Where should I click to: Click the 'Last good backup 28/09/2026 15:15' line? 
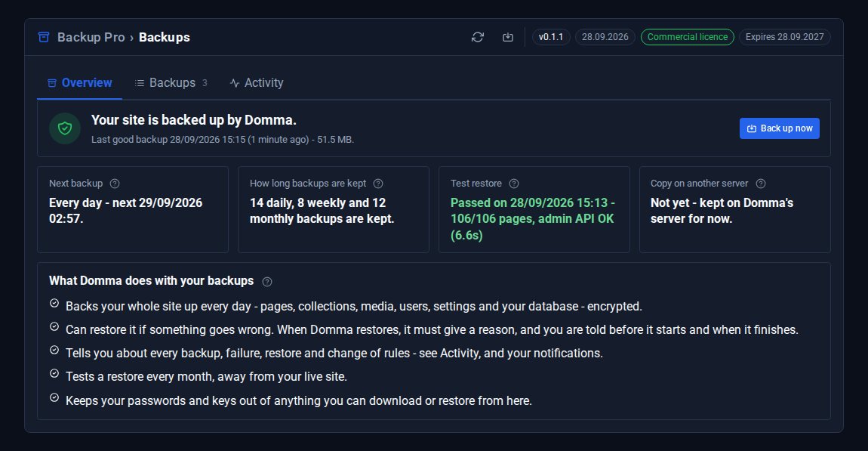pos(223,140)
